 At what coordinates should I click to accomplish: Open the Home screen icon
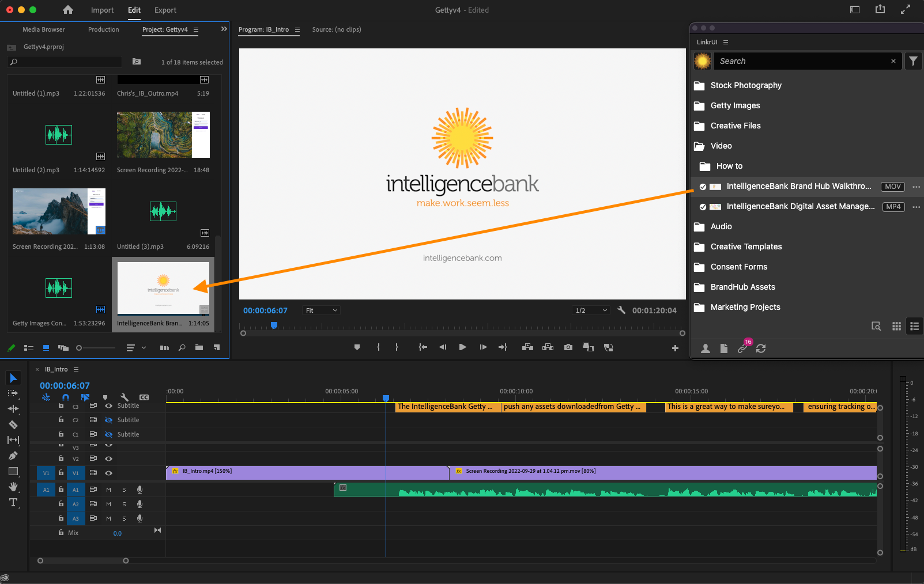click(x=68, y=10)
